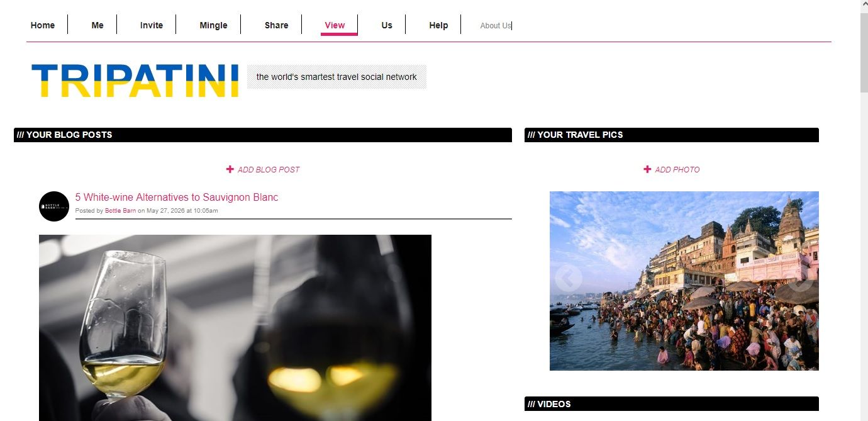This screenshot has height=421, width=868.
Task: Click the Add Blog Post link
Action: [269, 169]
